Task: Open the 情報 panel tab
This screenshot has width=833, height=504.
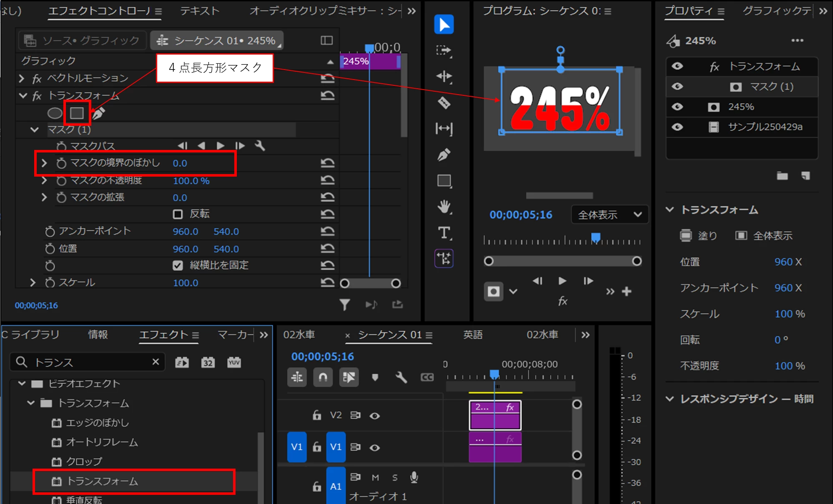Action: pyautogui.click(x=98, y=334)
